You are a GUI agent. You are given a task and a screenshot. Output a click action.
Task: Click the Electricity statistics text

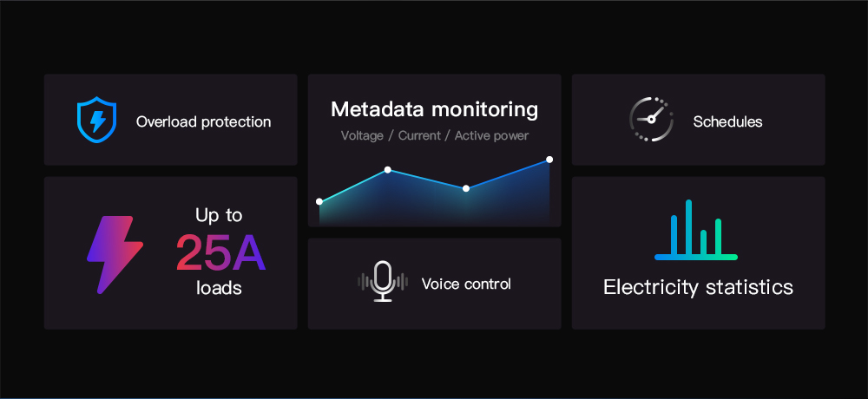[698, 287]
